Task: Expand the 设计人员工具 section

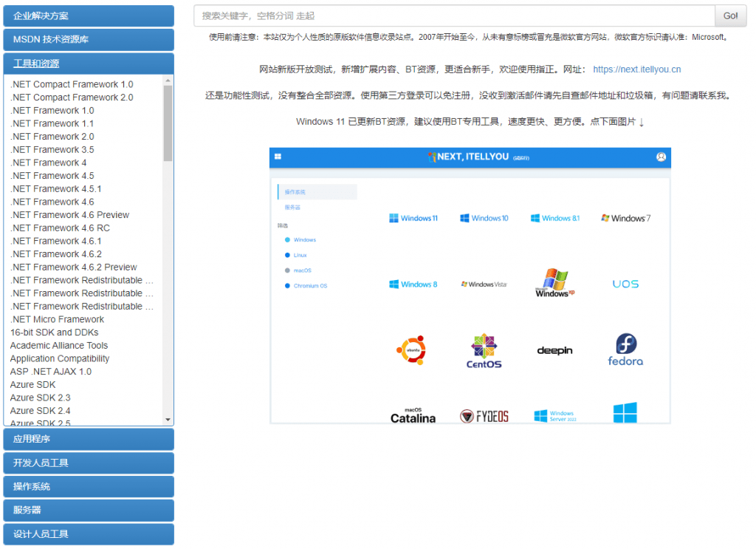Action: [89, 534]
